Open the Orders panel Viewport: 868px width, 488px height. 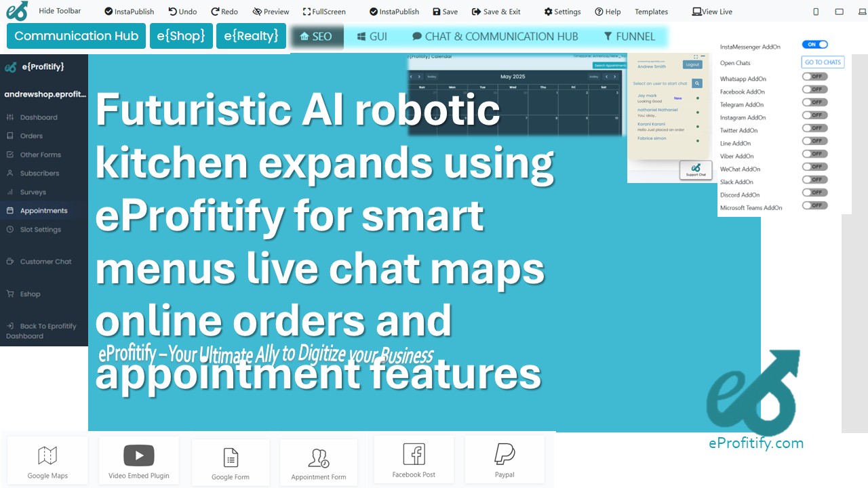(32, 136)
